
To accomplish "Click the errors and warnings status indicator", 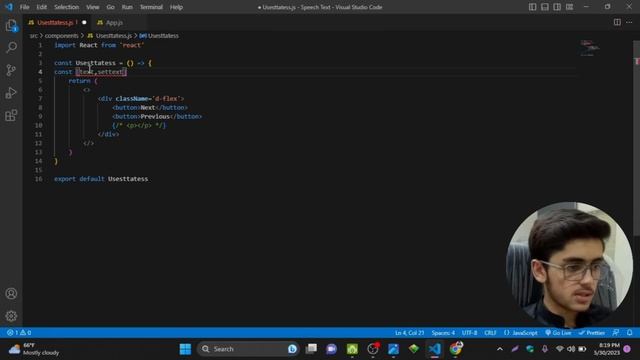I will (x=19, y=333).
